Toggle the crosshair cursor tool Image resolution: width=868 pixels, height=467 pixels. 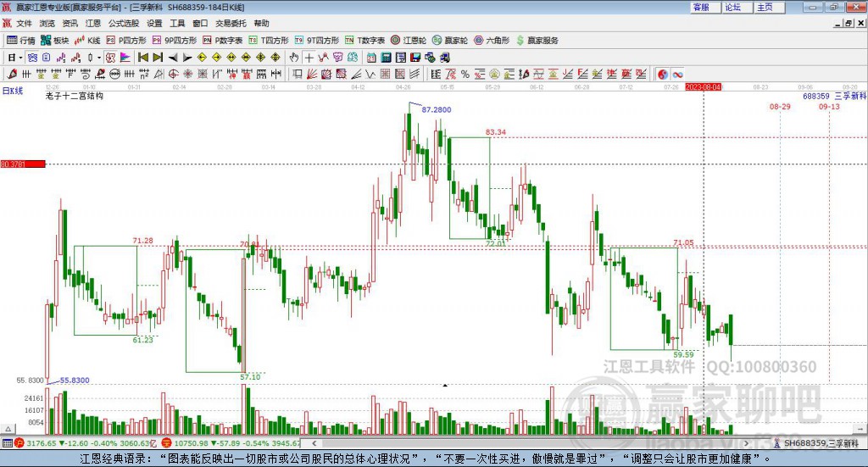coord(309,58)
